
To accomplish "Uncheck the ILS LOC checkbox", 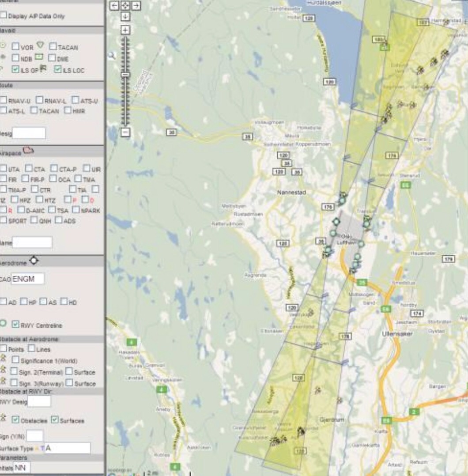I will 58,69.
